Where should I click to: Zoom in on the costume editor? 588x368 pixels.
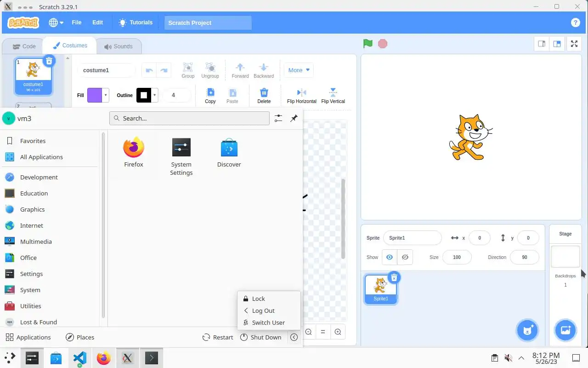click(338, 332)
